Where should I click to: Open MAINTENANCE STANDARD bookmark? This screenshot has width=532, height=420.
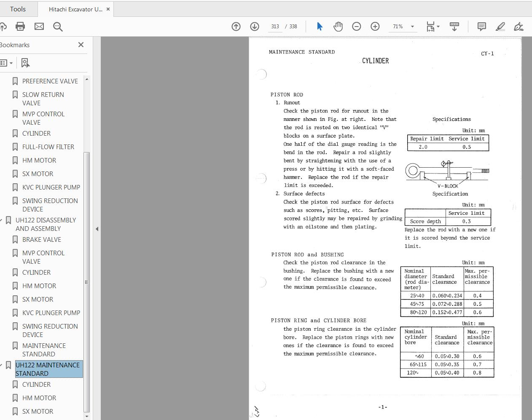44,350
